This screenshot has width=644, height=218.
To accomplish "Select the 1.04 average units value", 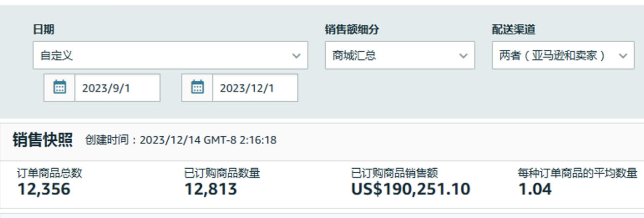I will click(535, 189).
